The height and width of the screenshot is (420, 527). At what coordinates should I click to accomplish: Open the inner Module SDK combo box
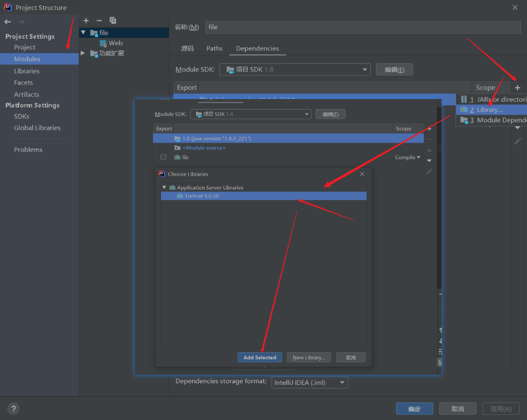click(x=251, y=114)
